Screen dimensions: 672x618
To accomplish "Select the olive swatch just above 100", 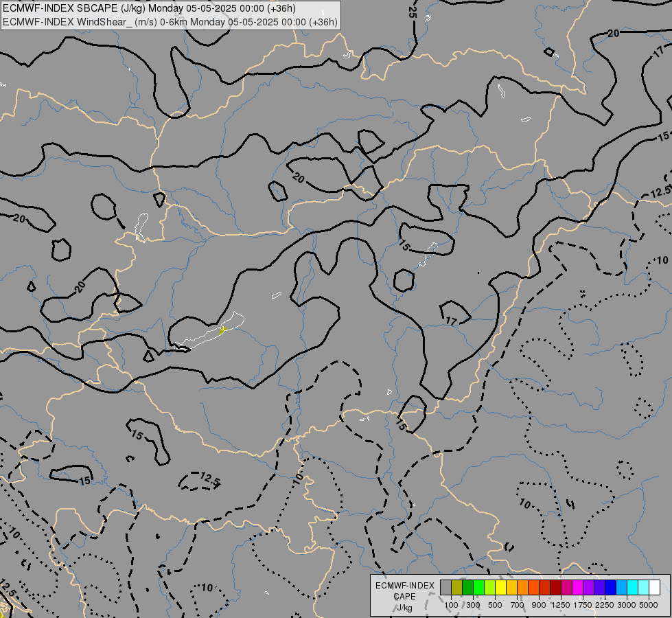I will coord(457,588).
